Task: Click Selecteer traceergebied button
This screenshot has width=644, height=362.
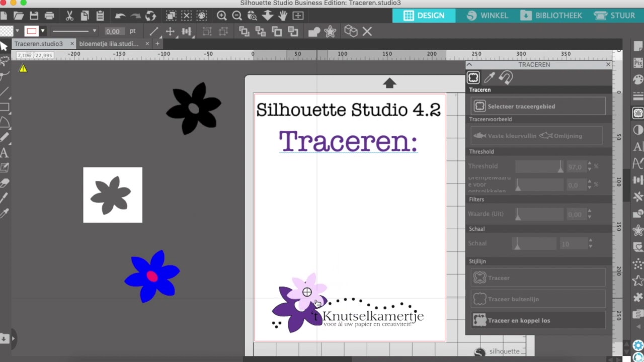Action: [x=538, y=107]
